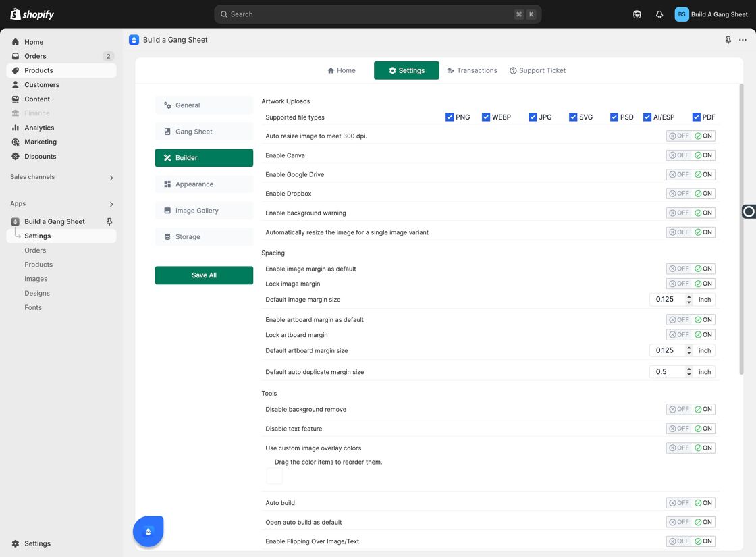Click the gear icon for Shopify Settings at bottom
The image size is (756, 557).
click(16, 543)
